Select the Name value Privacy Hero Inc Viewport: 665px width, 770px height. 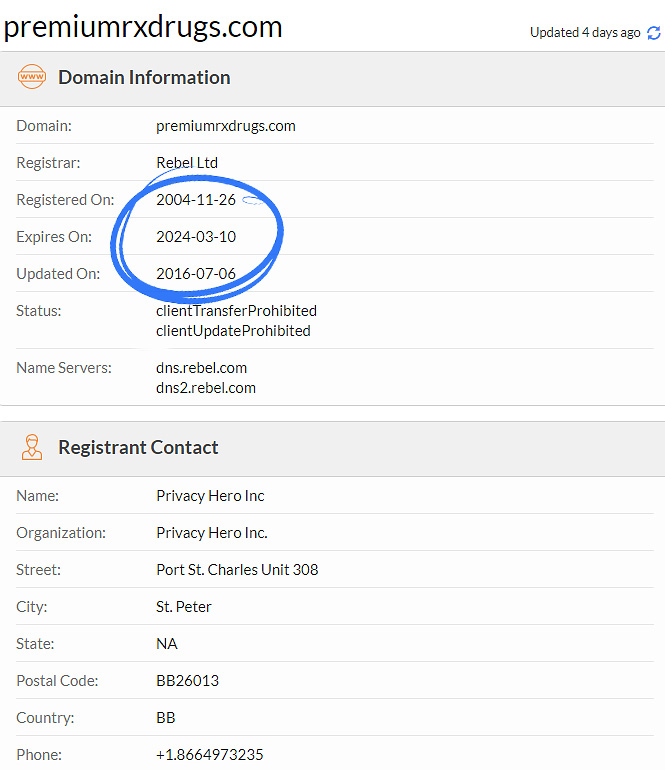210,496
